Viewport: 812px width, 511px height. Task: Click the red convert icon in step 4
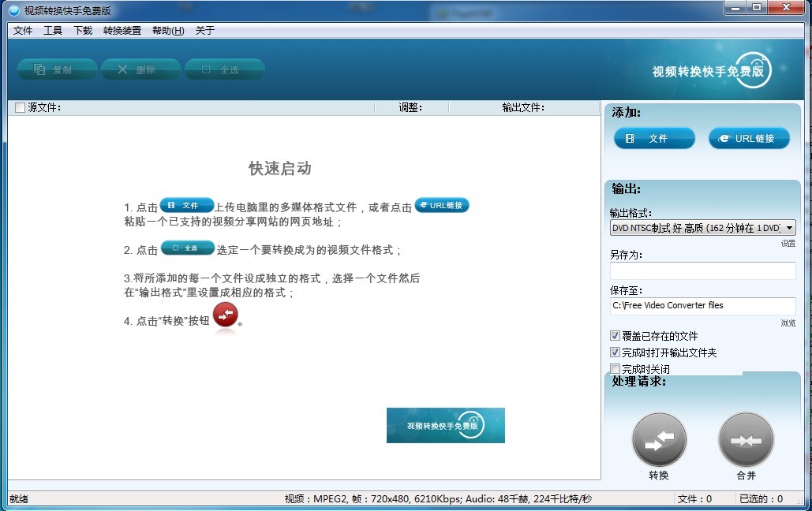pos(226,315)
